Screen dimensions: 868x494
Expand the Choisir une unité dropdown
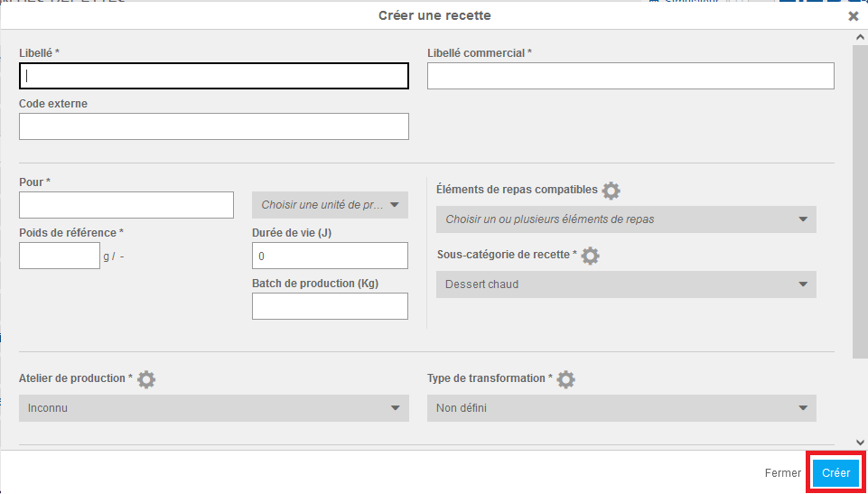click(x=330, y=205)
